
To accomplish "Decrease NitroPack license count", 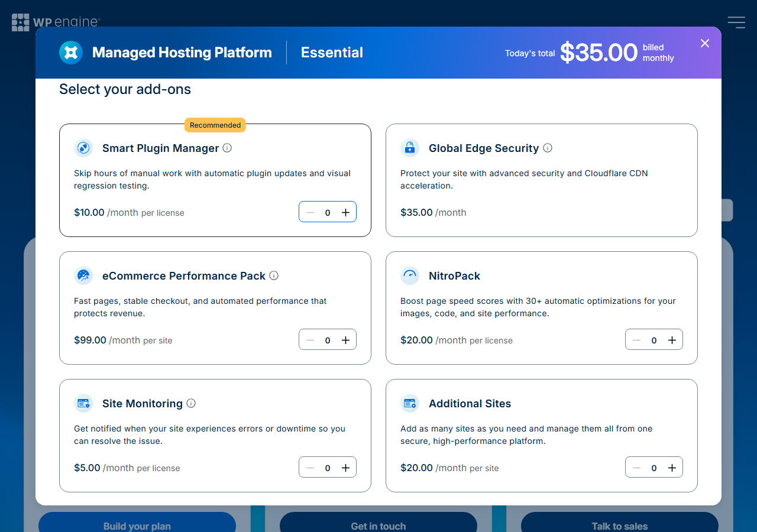I will point(636,340).
